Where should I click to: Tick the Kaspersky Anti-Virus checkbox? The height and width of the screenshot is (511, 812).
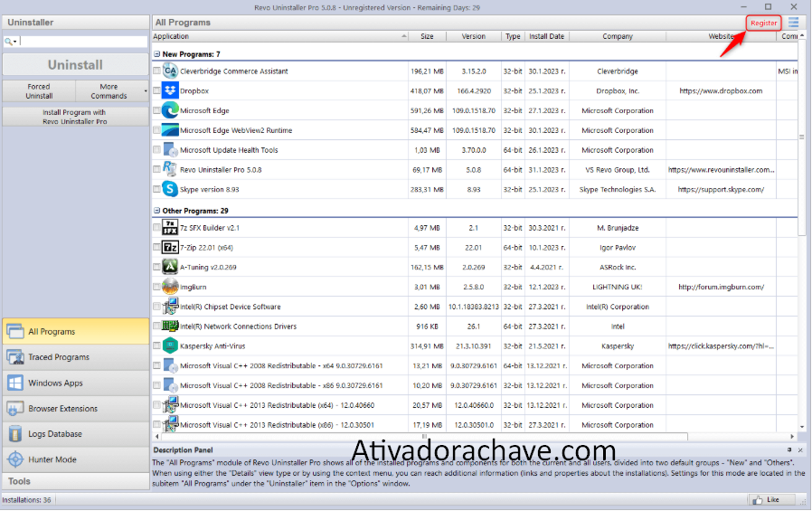(156, 345)
